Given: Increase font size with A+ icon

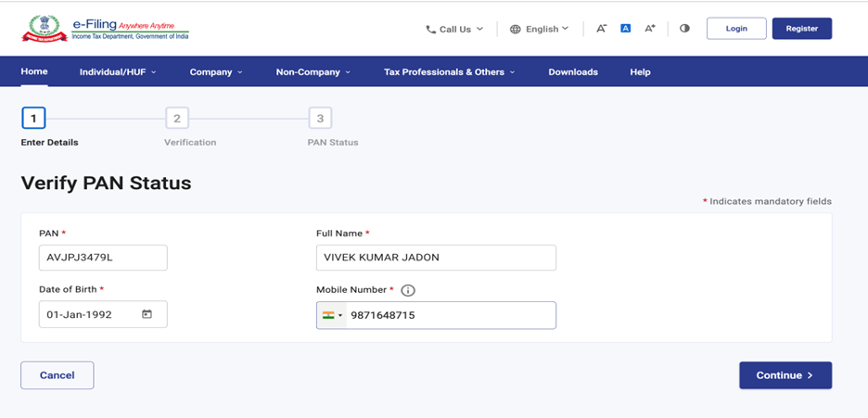Looking at the screenshot, I should click(x=650, y=29).
